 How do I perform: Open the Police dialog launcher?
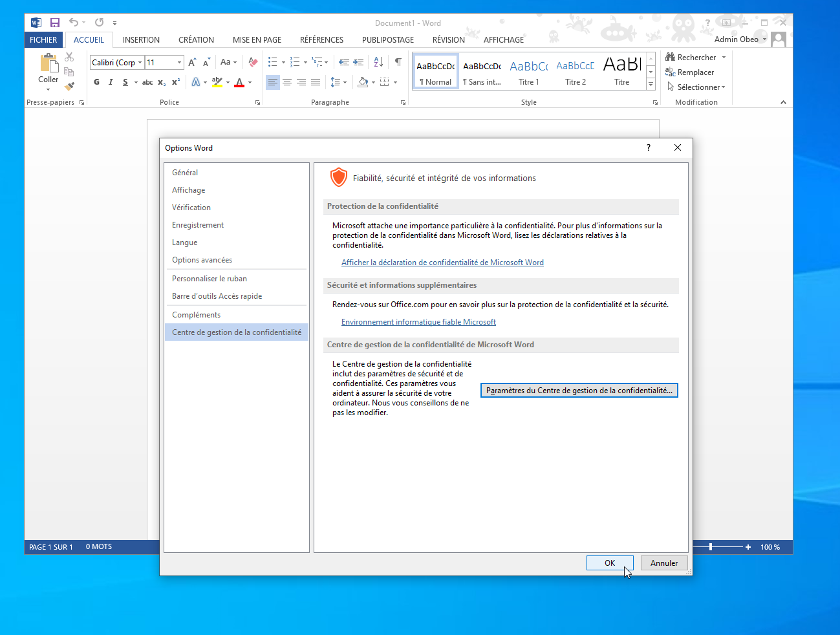tap(257, 103)
